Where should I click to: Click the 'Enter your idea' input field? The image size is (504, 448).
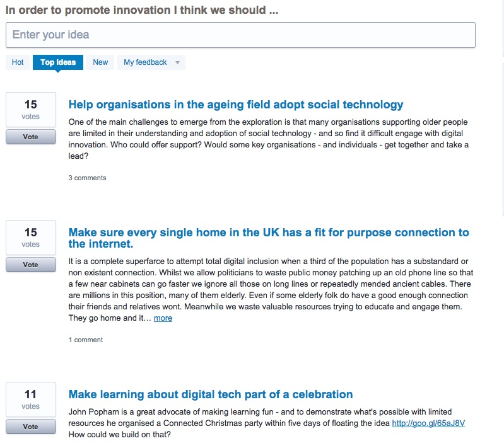(x=240, y=35)
